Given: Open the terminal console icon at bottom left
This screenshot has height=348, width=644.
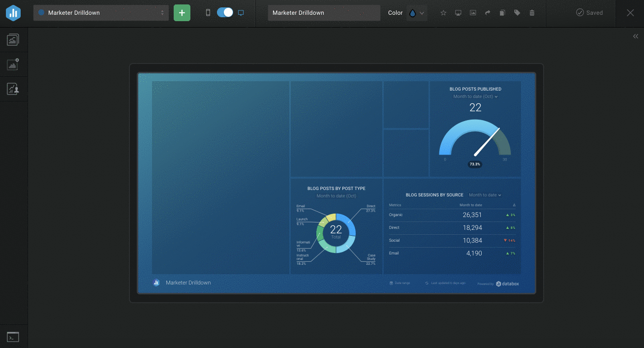Looking at the screenshot, I should [x=13, y=337].
